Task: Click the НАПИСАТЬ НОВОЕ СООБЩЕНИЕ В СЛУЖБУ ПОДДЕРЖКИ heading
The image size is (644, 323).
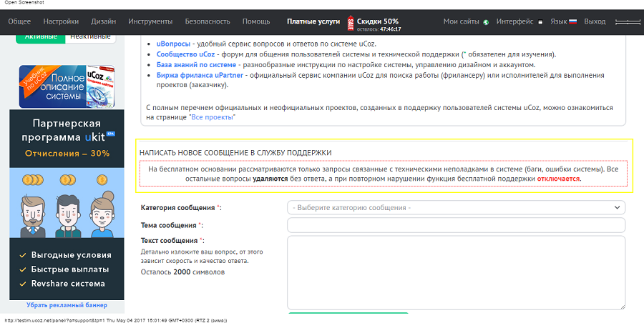Action: coord(235,153)
